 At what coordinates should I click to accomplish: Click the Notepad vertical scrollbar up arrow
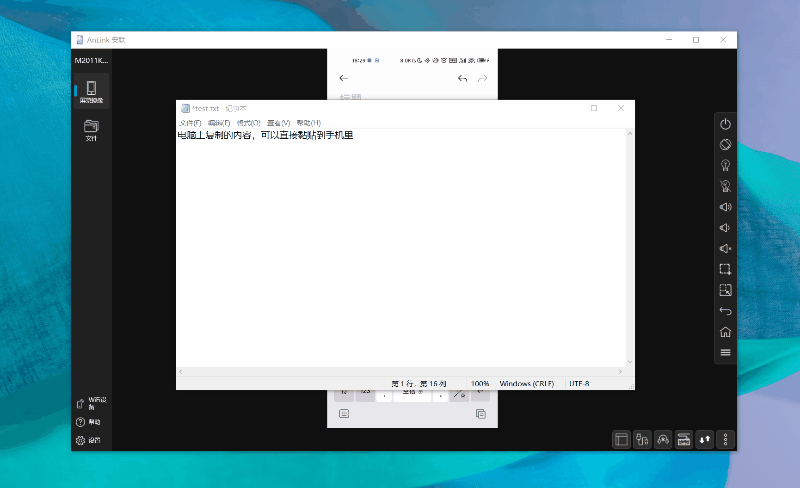(x=630, y=134)
